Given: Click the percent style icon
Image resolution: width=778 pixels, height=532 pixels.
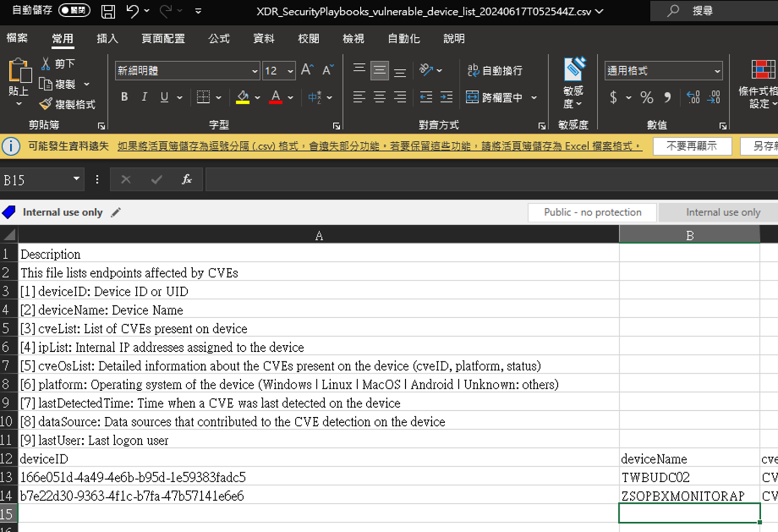Looking at the screenshot, I should [647, 97].
